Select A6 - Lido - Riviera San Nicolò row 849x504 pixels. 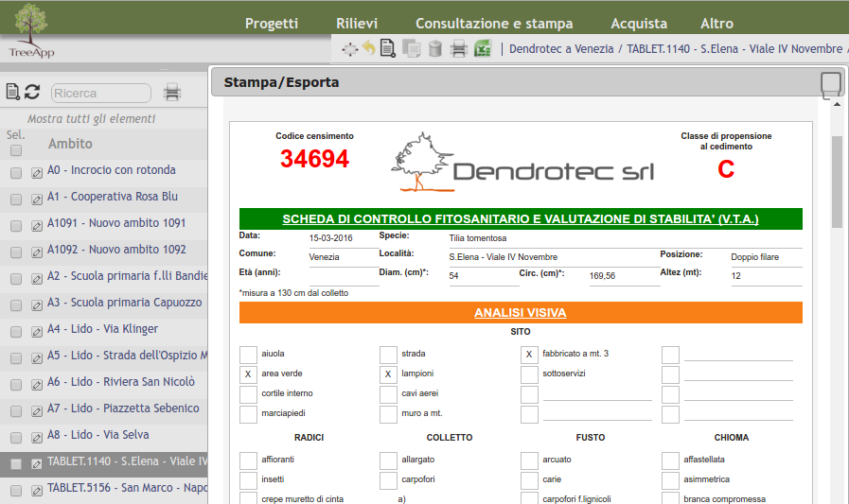pos(121,382)
